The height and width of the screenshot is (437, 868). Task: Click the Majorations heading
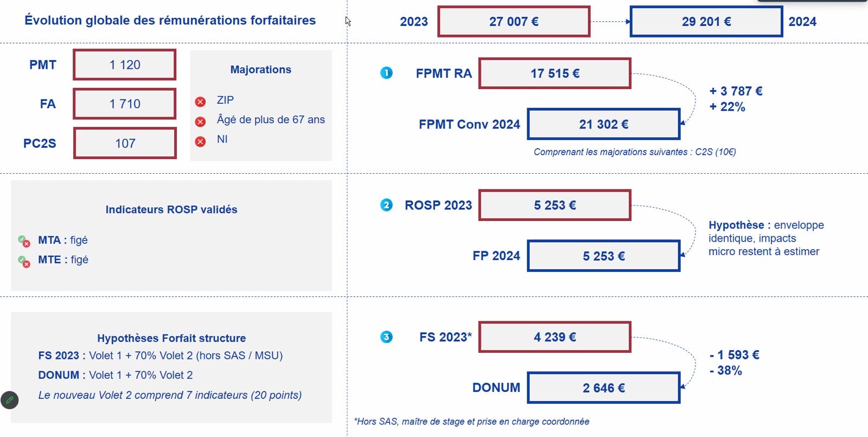point(261,69)
